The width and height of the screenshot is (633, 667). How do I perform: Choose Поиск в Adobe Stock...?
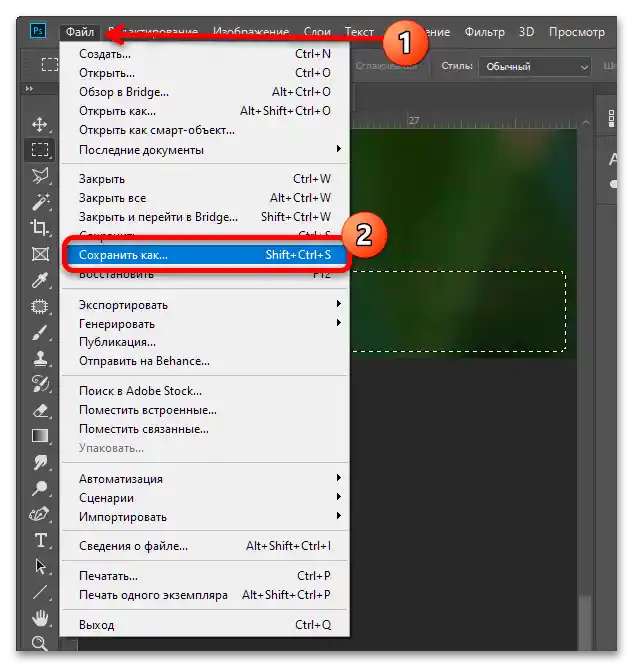coord(205,391)
